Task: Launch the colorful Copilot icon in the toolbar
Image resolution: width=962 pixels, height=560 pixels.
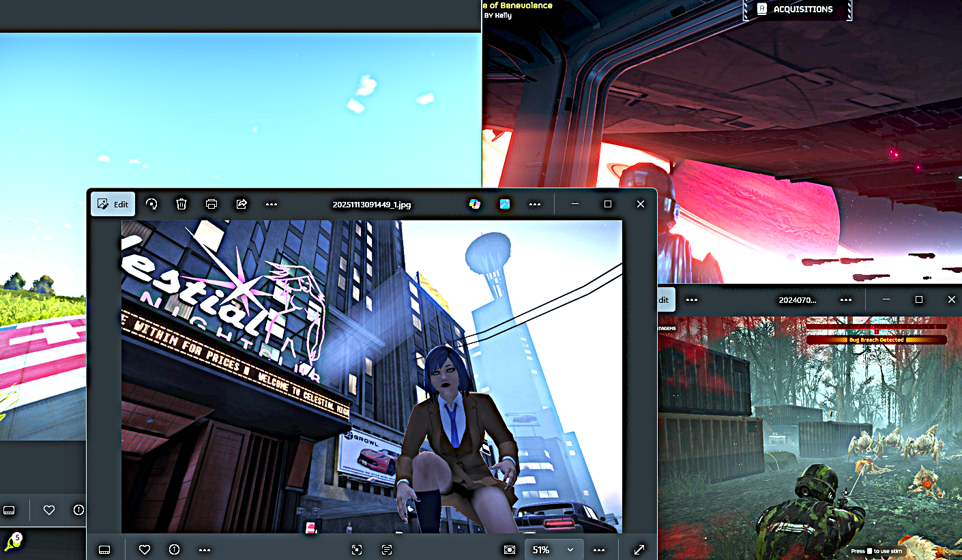Action: pos(475,204)
